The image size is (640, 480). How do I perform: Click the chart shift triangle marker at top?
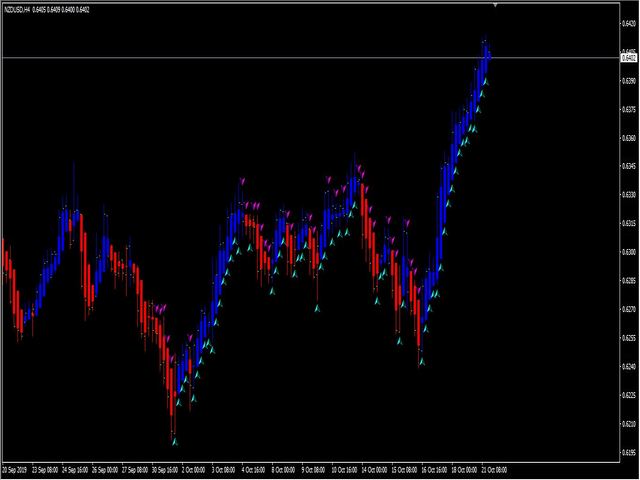pyautogui.click(x=495, y=5)
